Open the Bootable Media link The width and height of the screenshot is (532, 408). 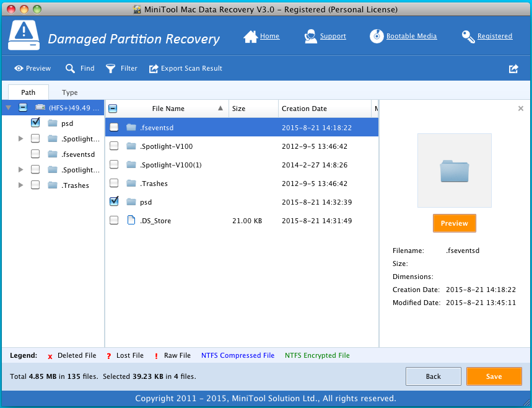(412, 36)
